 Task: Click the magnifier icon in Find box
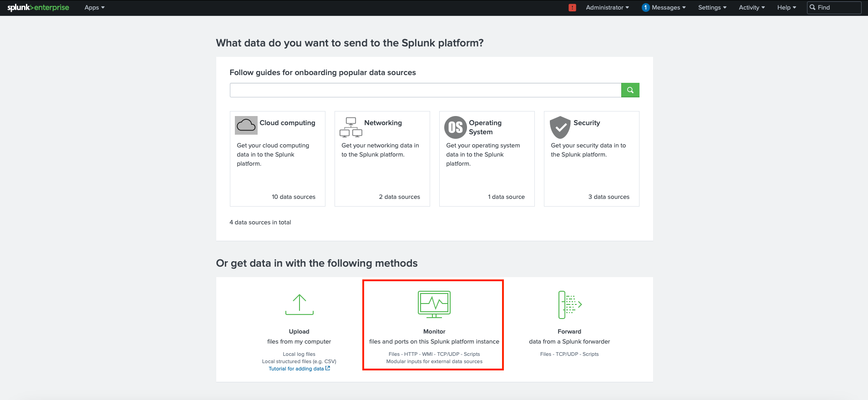[812, 7]
